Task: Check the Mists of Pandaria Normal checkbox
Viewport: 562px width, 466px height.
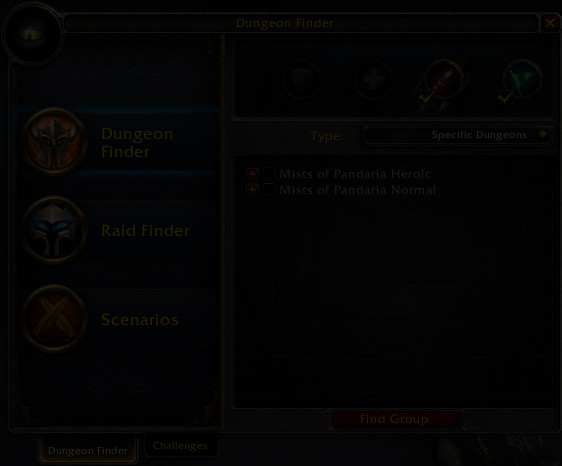Action: coord(269,189)
